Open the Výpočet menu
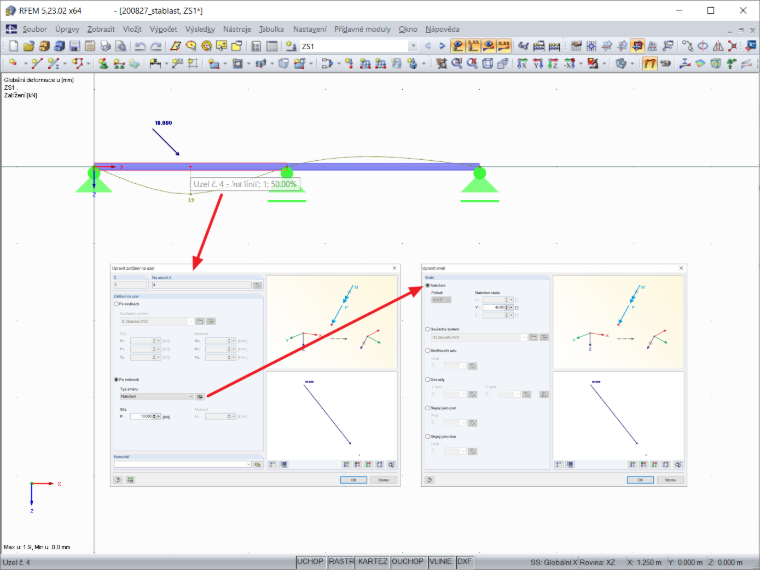The image size is (760, 570). click(163, 29)
